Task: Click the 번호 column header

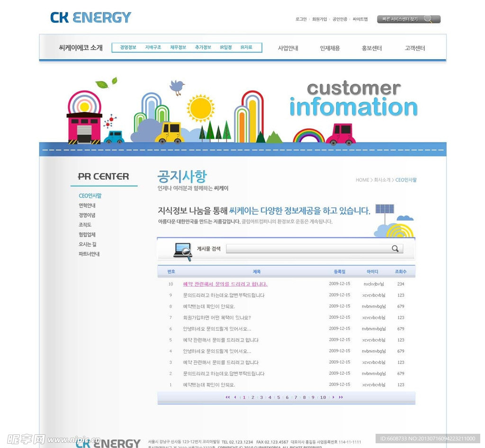Action: pos(171,271)
